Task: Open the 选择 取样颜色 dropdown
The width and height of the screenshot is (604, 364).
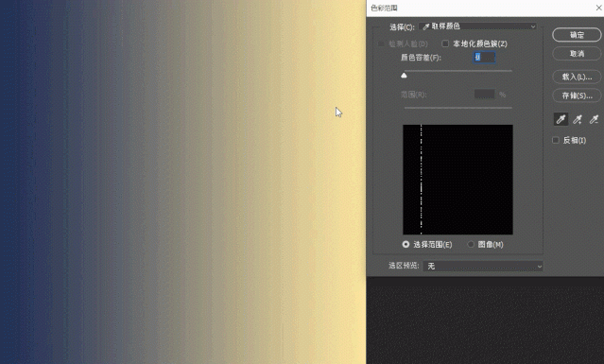Action: [477, 26]
